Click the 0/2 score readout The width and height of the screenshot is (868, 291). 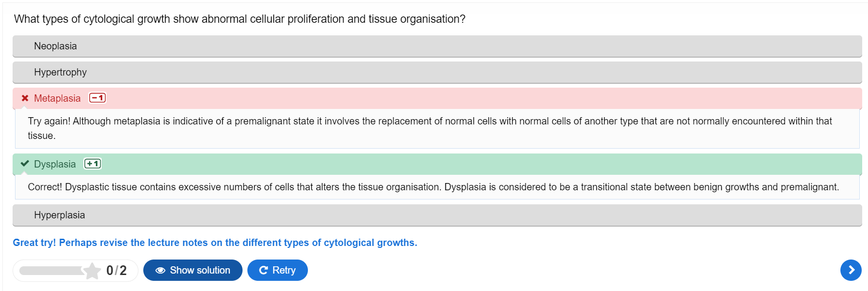[x=116, y=271]
